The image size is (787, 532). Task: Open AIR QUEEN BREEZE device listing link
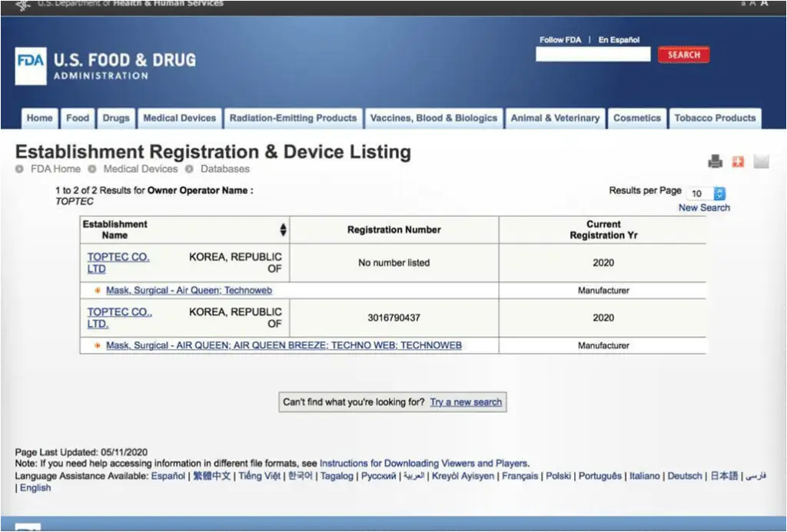(x=284, y=346)
